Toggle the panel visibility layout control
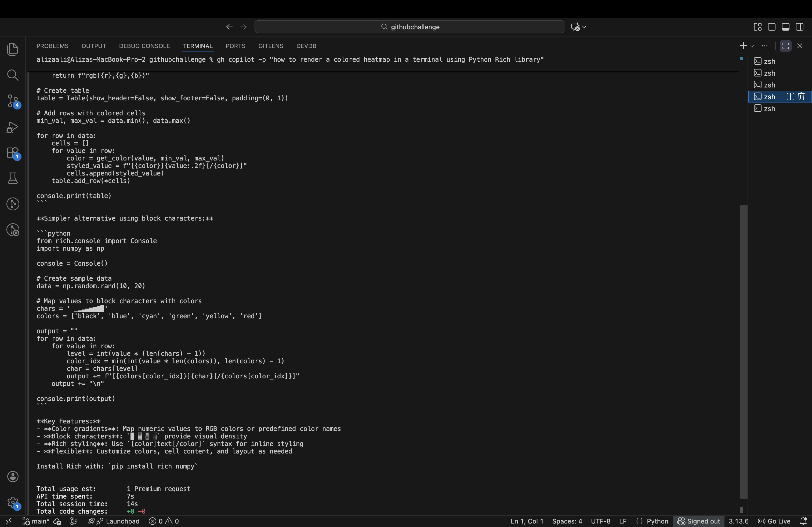 click(786, 27)
